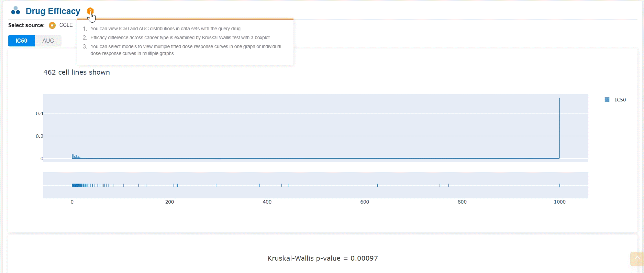
Task: Select the CCLE source radio button
Action: click(52, 25)
